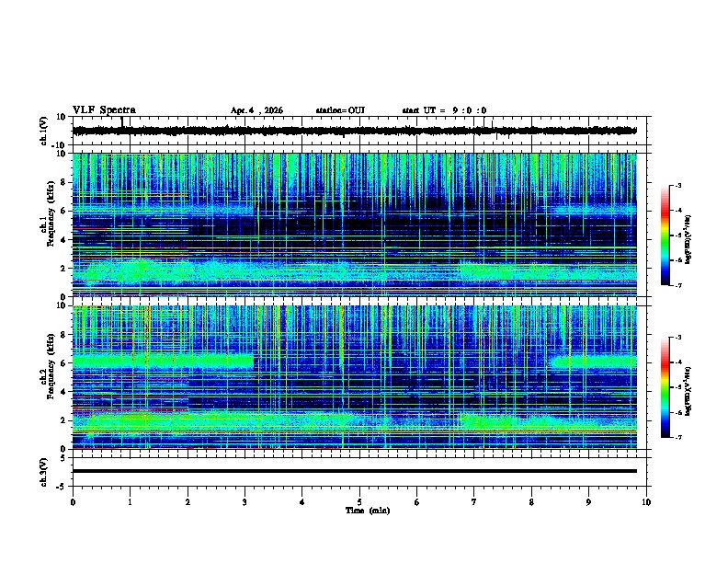Screen dimensions: 728x563
Task: Click the ch.2 color bar "log(PSD)" label
Action: coord(688,391)
